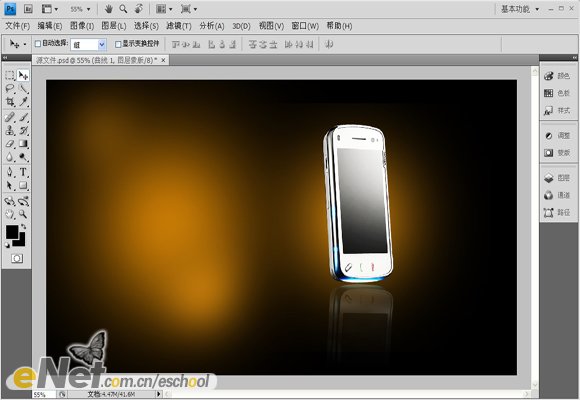The height and width of the screenshot is (400, 580).
Task: Select the Move tool in toolbox
Action: tap(23, 75)
